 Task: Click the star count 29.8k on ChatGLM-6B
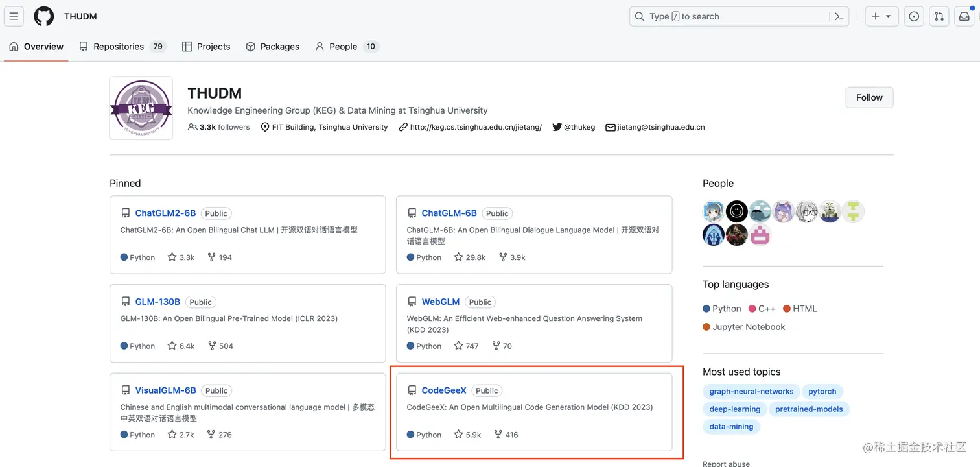(470, 257)
